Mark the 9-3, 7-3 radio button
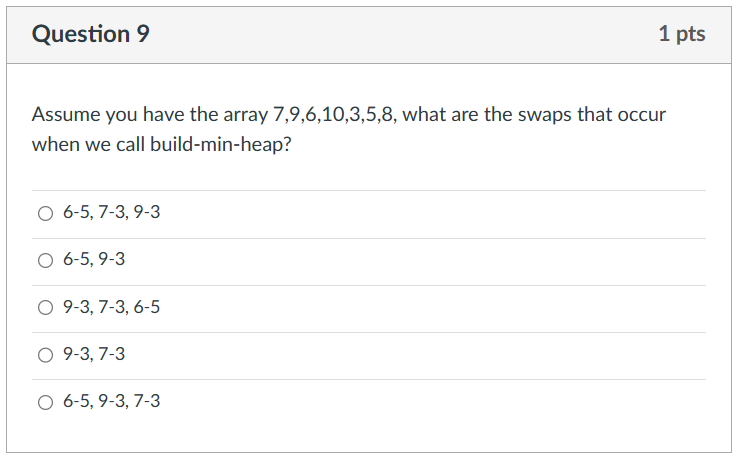Viewport: 752px width, 462px height. (x=46, y=355)
